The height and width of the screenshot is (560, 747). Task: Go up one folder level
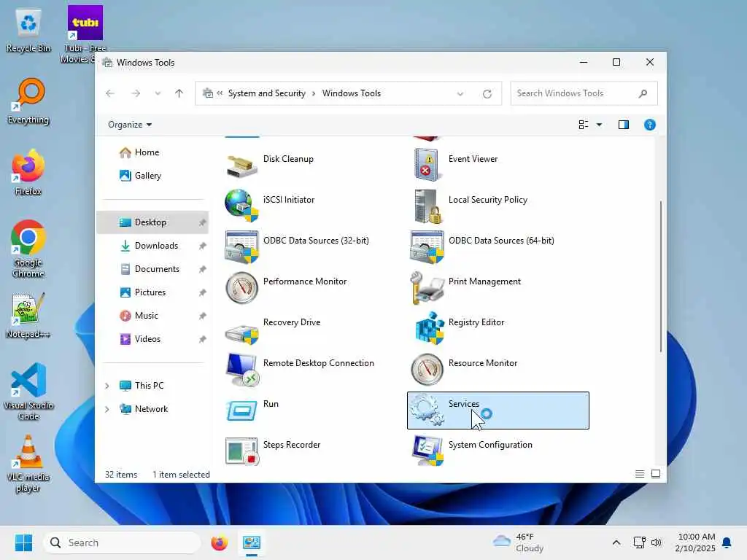click(x=179, y=93)
